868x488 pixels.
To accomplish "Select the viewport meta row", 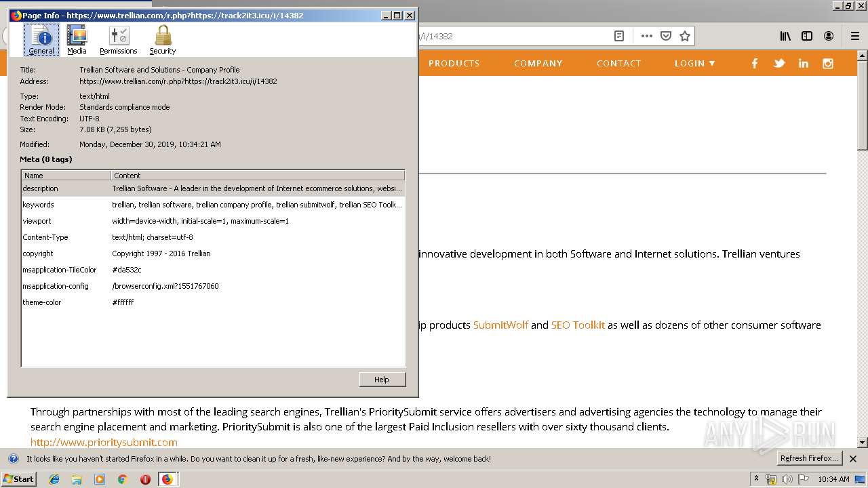I will (x=213, y=221).
